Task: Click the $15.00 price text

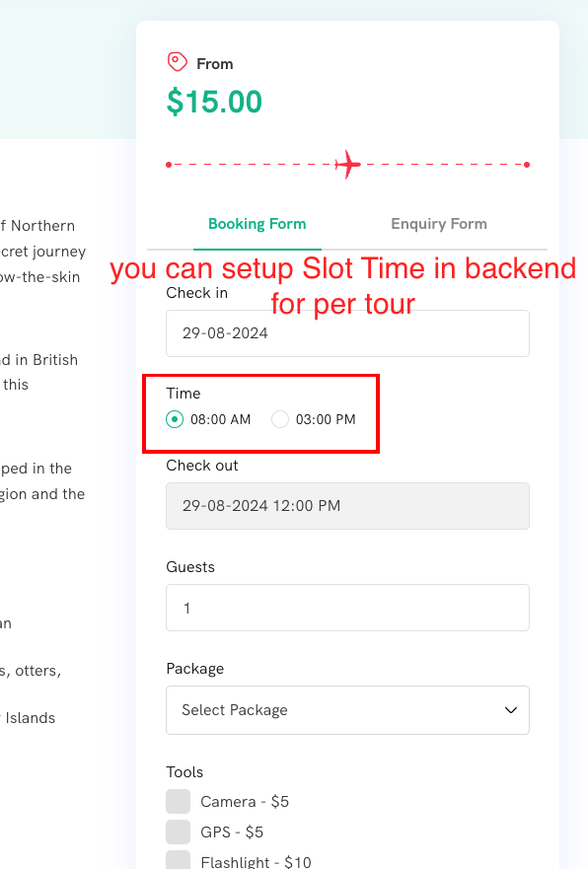Action: pos(214,102)
